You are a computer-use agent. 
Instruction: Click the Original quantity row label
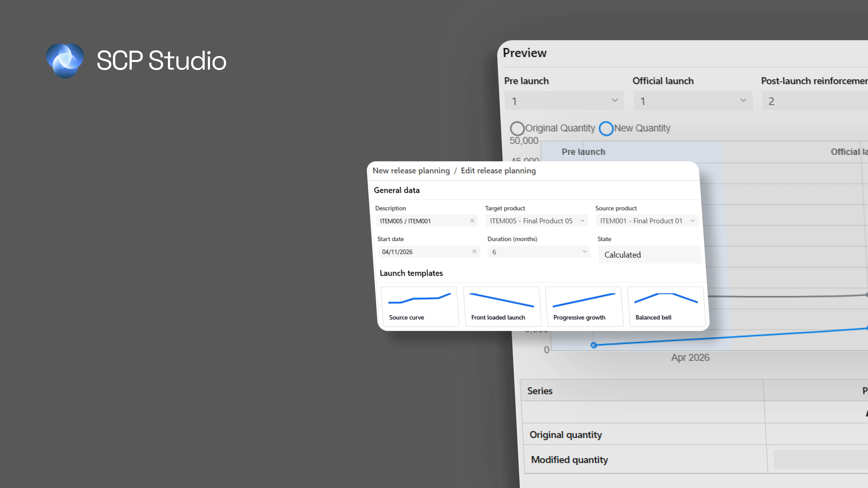click(x=565, y=435)
